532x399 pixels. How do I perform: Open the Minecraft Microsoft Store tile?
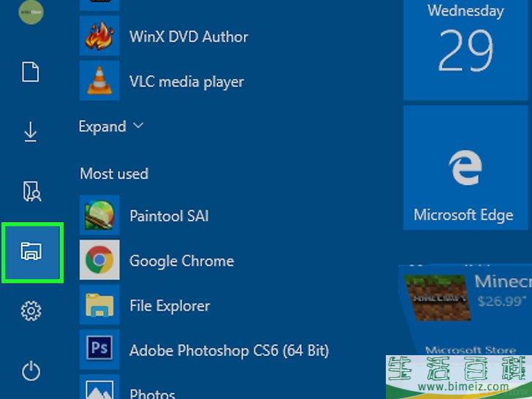[465, 311]
